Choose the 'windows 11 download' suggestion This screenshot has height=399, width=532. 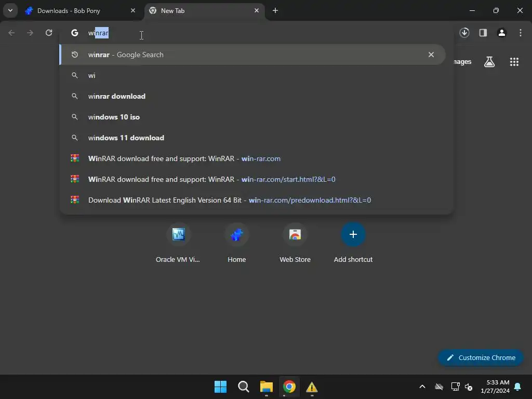pyautogui.click(x=252, y=138)
